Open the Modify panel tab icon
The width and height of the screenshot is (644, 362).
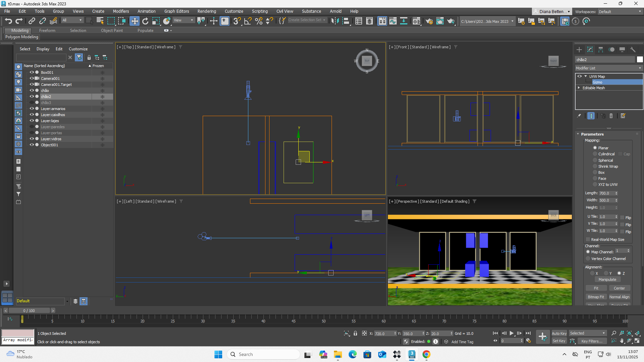click(590, 50)
